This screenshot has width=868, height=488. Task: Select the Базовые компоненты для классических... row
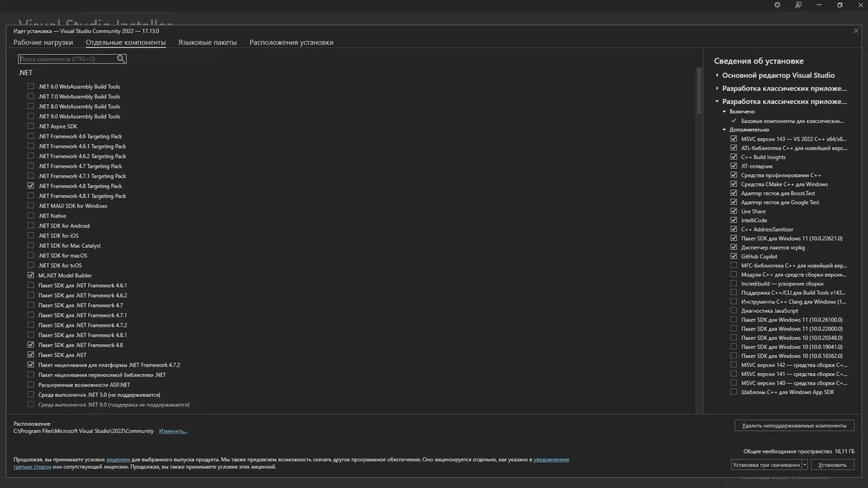click(x=792, y=121)
